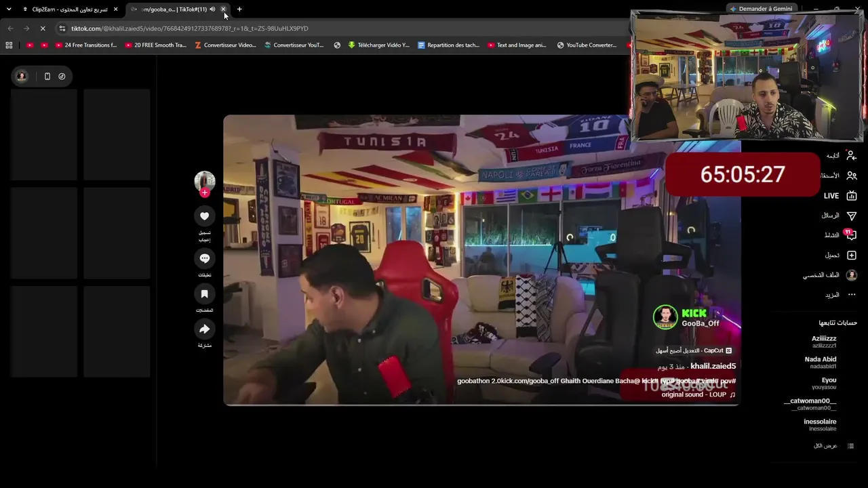Click the phone icon in top-left pill
Screen dimensions: 868x488
pyautogui.click(x=47, y=77)
